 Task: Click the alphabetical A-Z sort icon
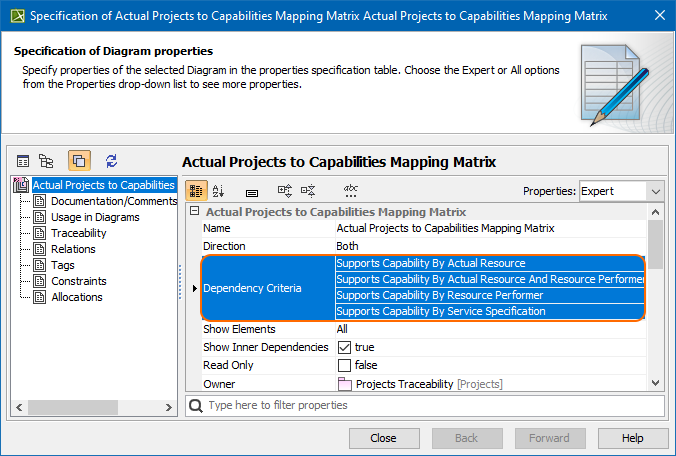tap(219, 191)
